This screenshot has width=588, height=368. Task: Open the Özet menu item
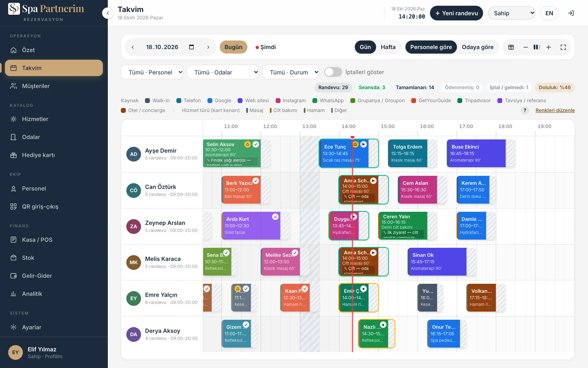click(x=54, y=50)
